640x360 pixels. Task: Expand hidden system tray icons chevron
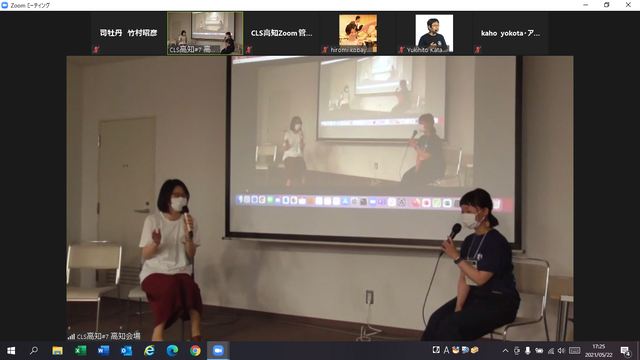pos(505,351)
